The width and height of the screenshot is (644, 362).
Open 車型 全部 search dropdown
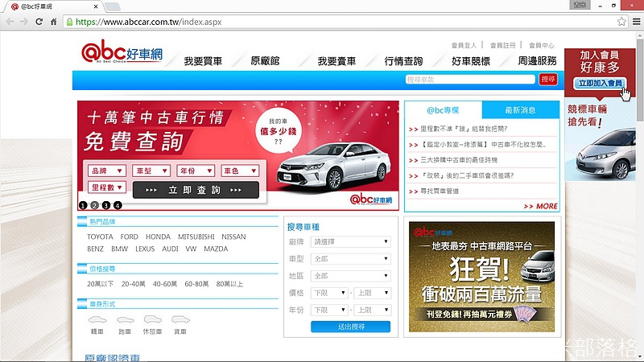[350, 259]
